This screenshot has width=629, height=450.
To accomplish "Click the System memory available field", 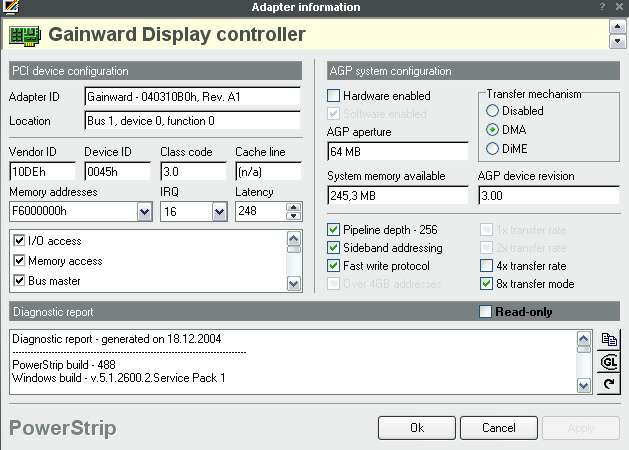I will 398,196.
